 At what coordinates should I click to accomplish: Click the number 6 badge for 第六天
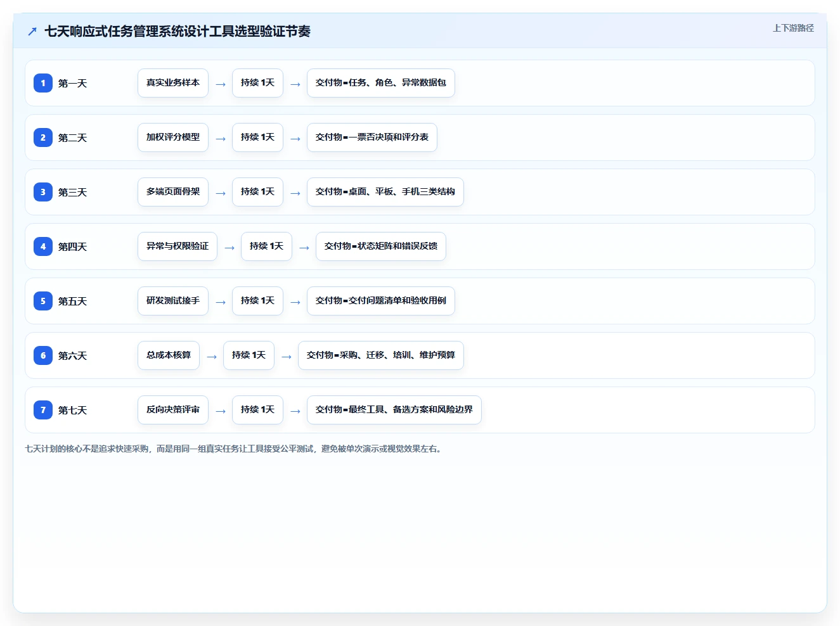tap(43, 355)
